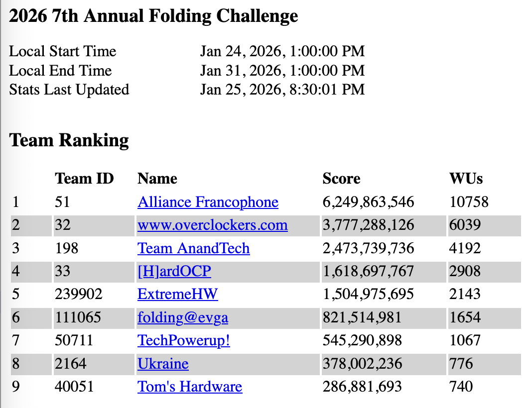Visit the ExtremeHW team page link
Screen dimensions: 532x408
[x=178, y=294]
